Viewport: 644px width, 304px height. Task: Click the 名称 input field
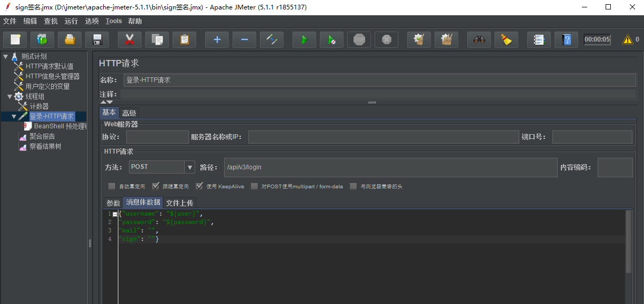(x=380, y=80)
